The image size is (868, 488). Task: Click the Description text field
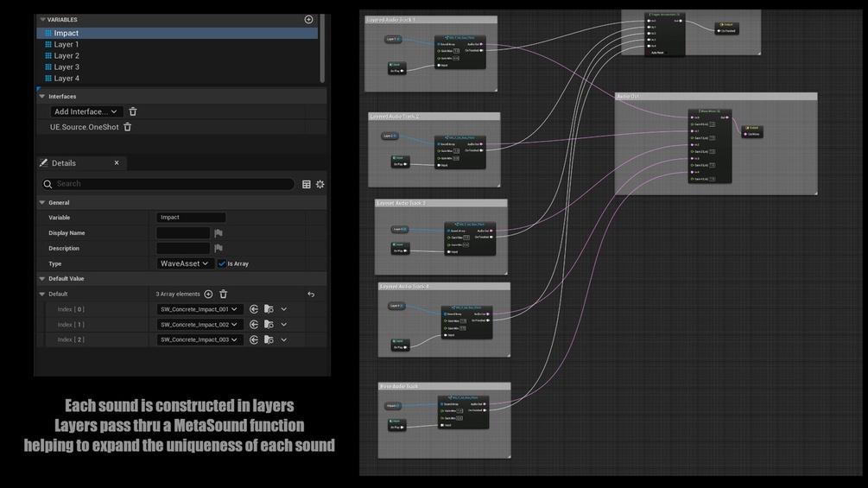point(183,249)
